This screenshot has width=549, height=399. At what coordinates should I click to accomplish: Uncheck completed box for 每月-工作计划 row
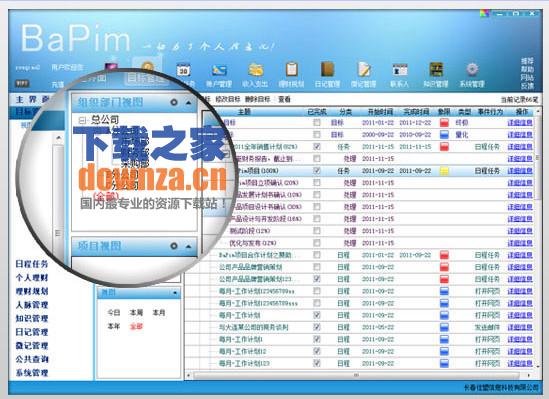click(x=317, y=315)
